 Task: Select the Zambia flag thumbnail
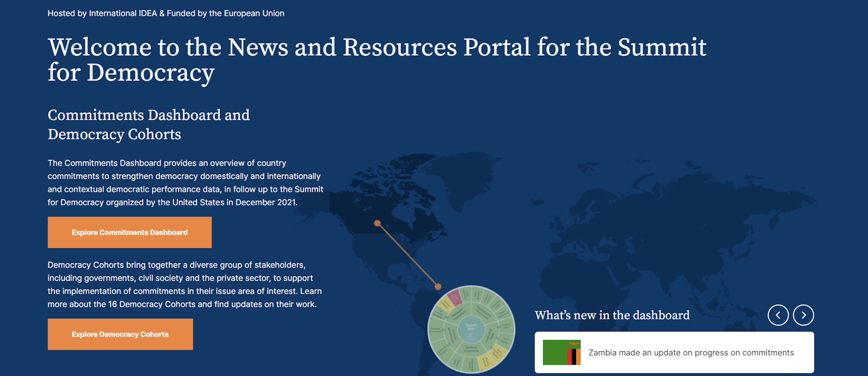[x=561, y=353]
